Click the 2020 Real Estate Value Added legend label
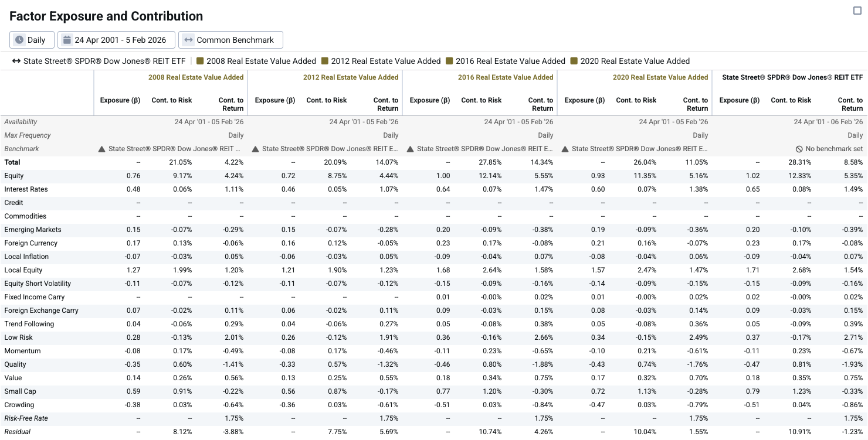The image size is (868, 440). 635,61
